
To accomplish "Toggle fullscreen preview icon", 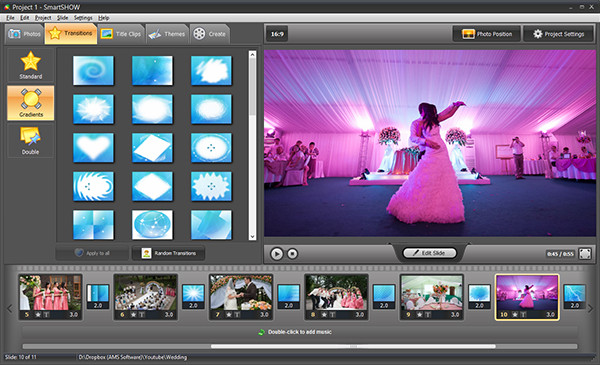I will pos(585,254).
